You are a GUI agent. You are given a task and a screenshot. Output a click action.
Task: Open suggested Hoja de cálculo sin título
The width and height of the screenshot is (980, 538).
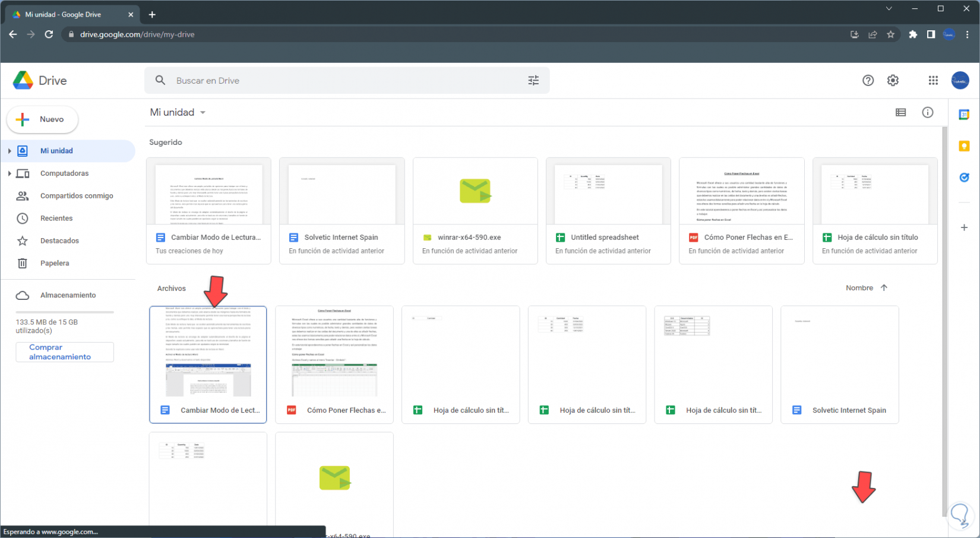(875, 211)
